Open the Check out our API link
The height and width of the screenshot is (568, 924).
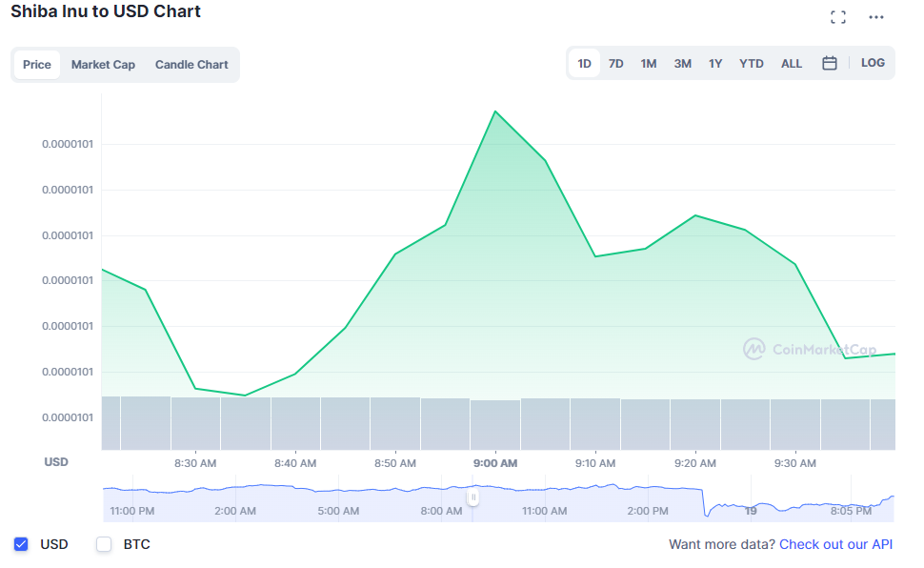pyautogui.click(x=835, y=544)
